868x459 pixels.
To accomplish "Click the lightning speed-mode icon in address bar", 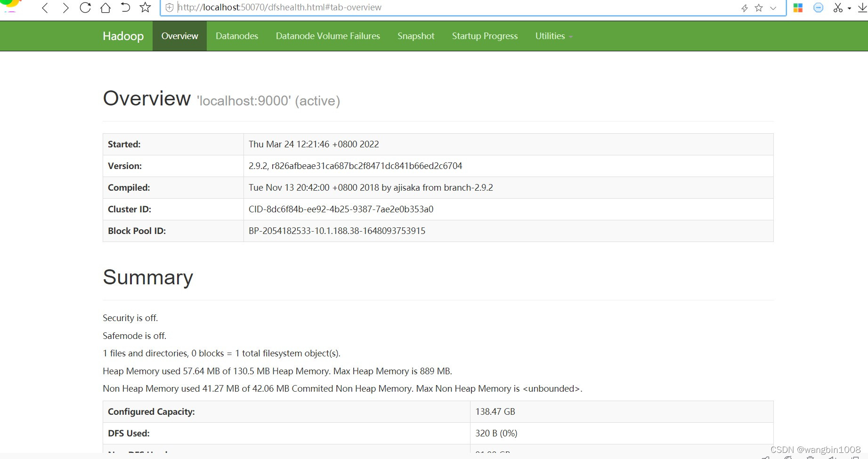I will (745, 8).
